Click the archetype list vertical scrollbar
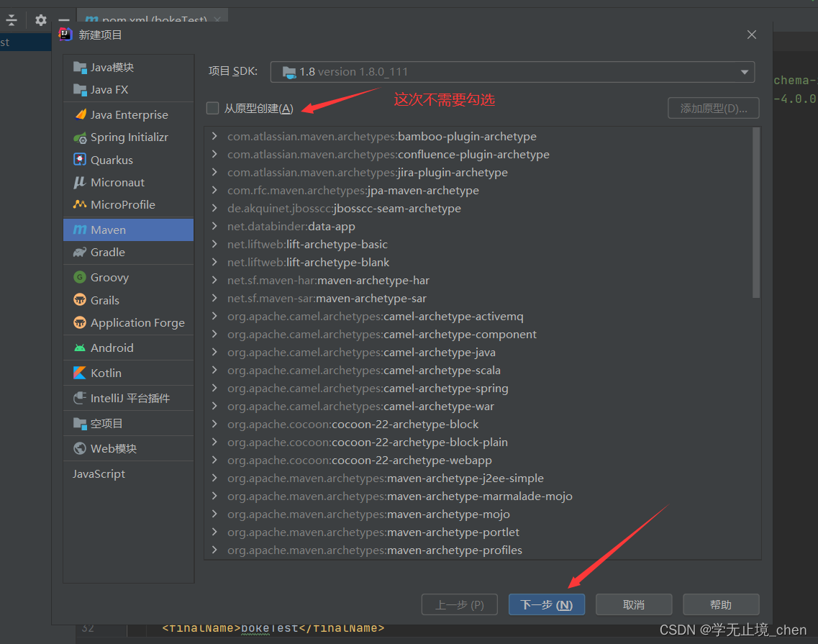818x644 pixels. click(x=756, y=212)
